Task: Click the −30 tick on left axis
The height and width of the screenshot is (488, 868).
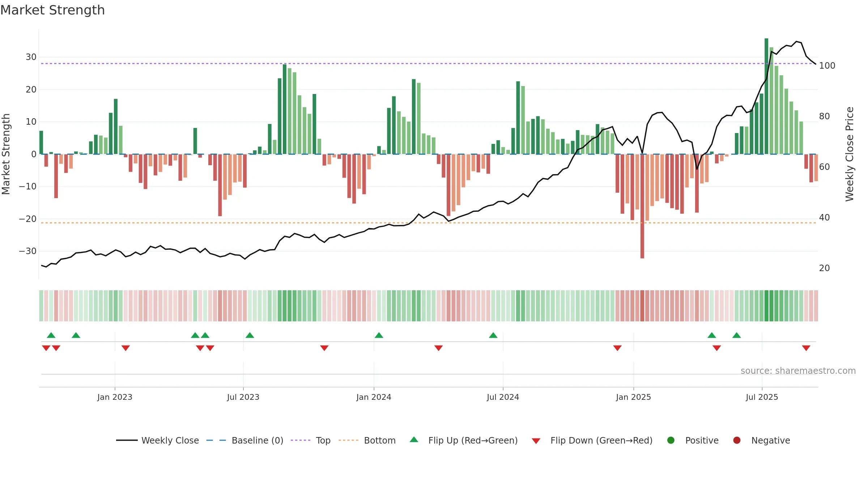Action: point(28,251)
